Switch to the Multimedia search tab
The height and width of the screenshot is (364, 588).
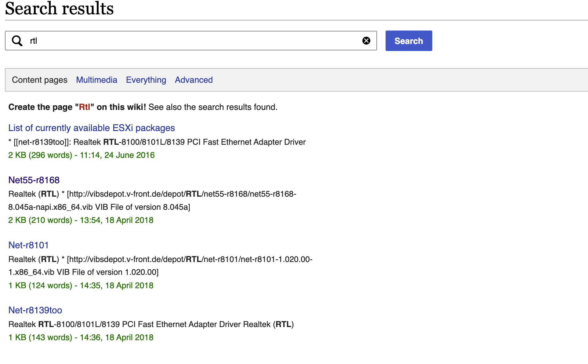[x=96, y=80]
